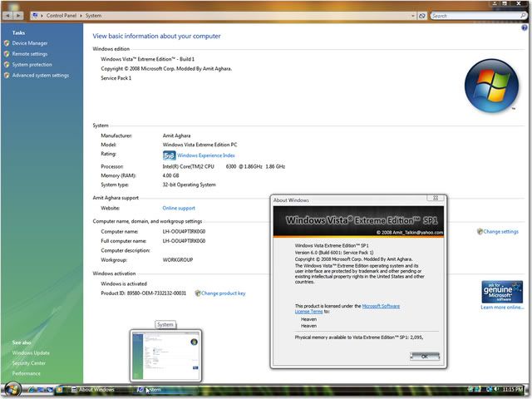Click the System breadcrumb segment
This screenshot has width=532, height=399.
[x=93, y=16]
